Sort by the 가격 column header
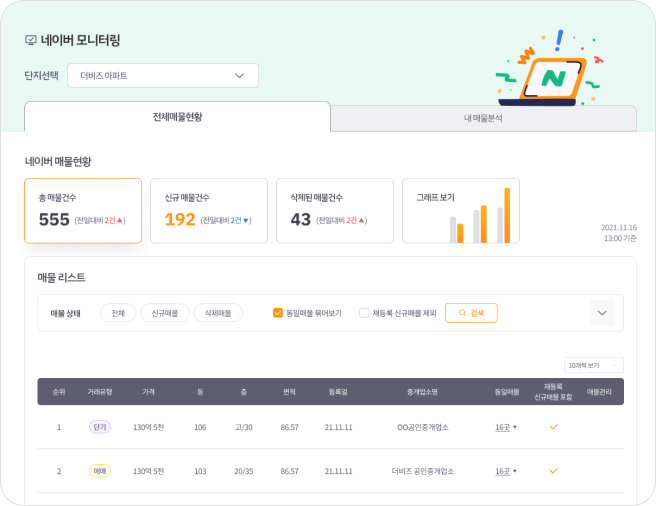Viewport: 656px width, 506px height. (149, 392)
